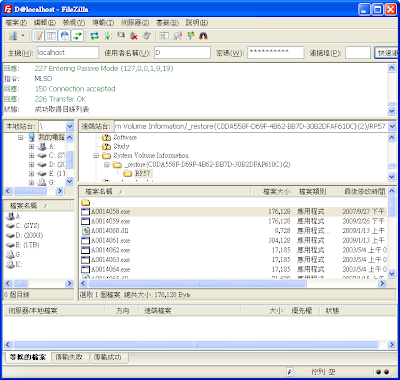The height and width of the screenshot is (380, 400).
Task: Click the username field containing D
Action: 182,53
